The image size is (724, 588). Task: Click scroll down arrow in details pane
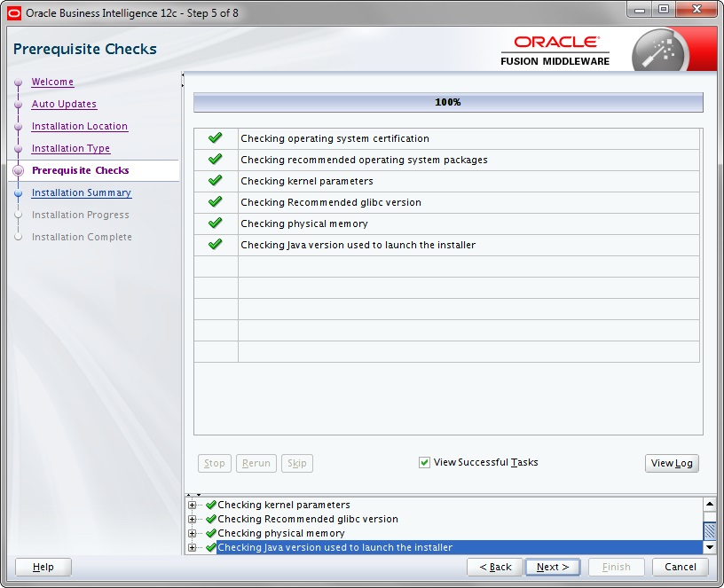click(x=709, y=547)
